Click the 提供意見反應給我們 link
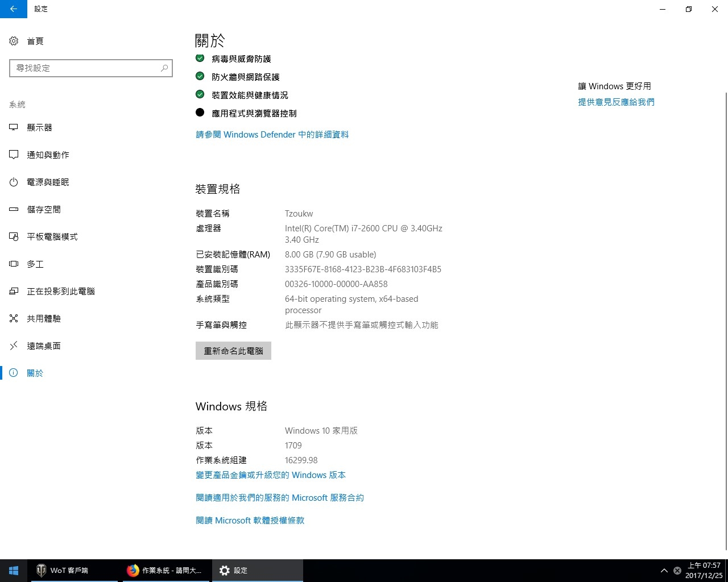This screenshot has width=728, height=582. 616,102
